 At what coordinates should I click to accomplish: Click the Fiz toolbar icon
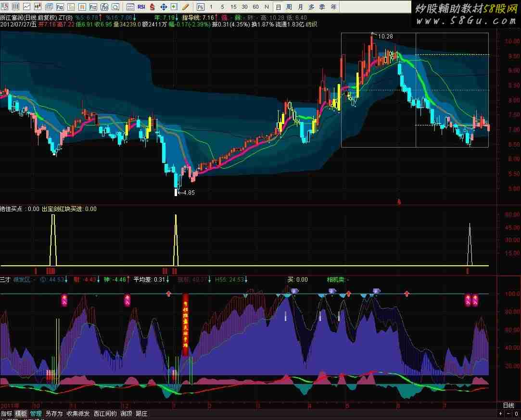coord(93,7)
